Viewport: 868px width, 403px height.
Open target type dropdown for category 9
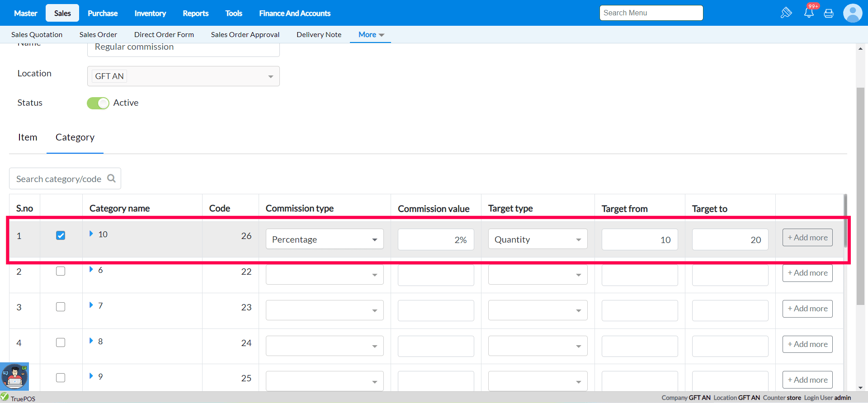click(x=538, y=381)
